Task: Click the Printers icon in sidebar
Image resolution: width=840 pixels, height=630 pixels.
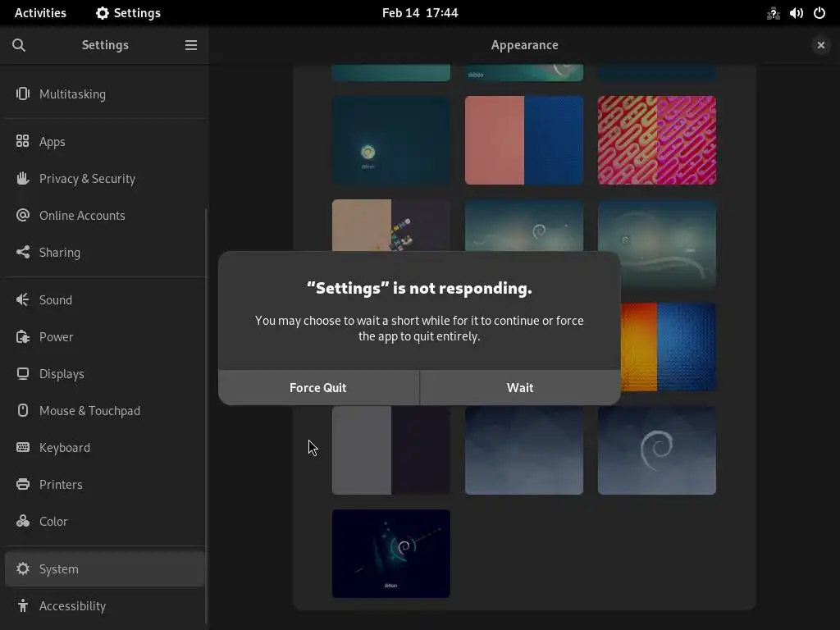Action: (22, 484)
